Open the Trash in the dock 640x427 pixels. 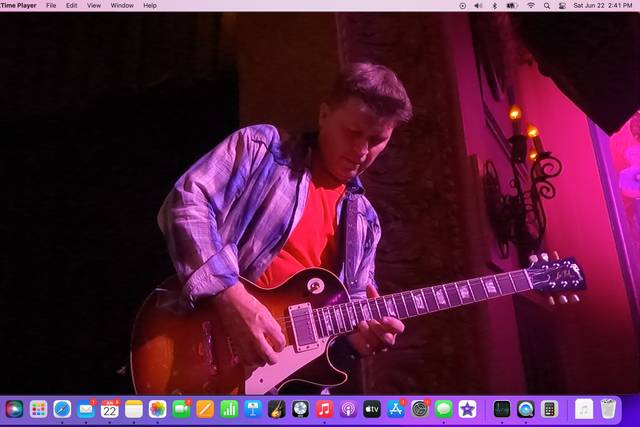pyautogui.click(x=608, y=409)
